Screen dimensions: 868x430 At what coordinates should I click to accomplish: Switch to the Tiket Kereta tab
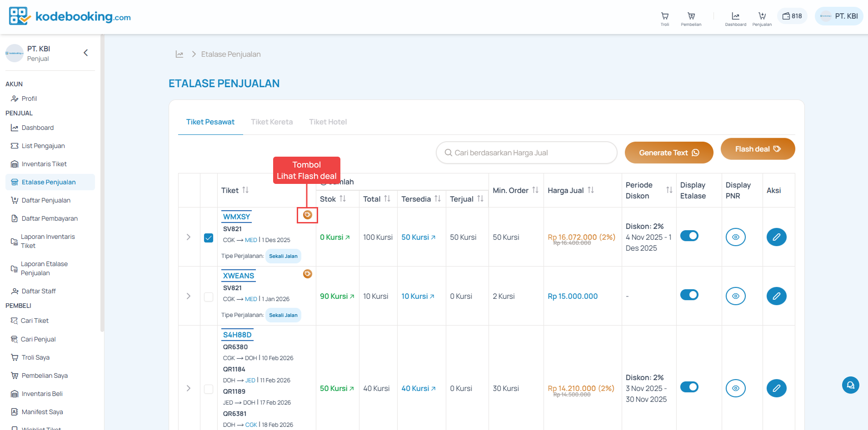coord(272,122)
